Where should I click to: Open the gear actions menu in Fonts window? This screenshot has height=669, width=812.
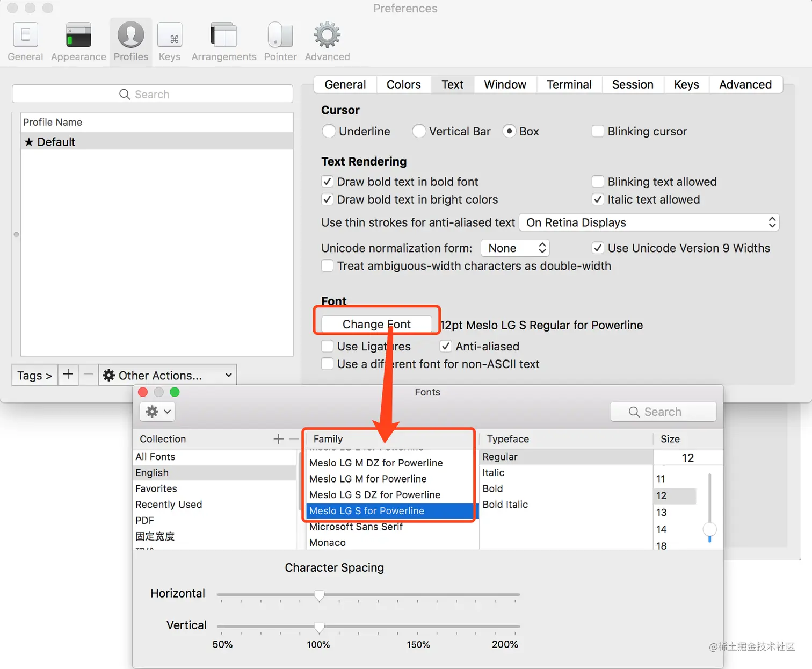pos(157,412)
